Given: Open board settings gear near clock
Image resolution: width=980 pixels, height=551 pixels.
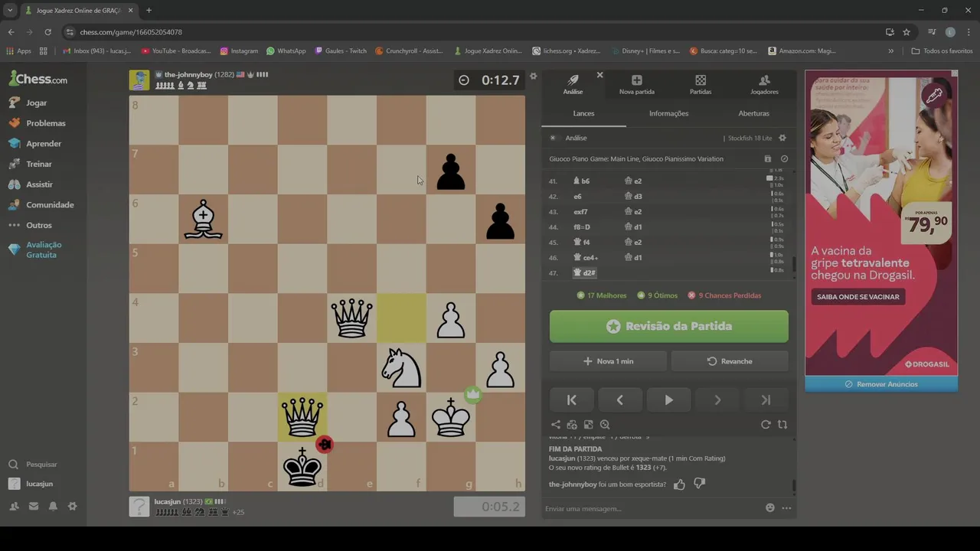Looking at the screenshot, I should click(x=534, y=76).
